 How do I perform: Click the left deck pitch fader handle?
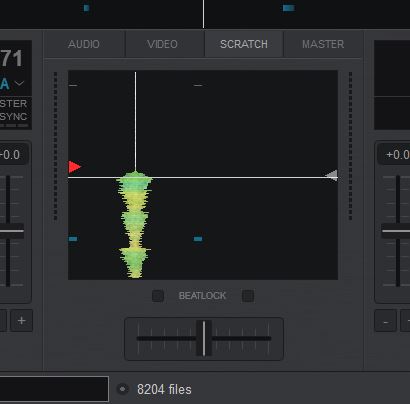click(x=10, y=231)
